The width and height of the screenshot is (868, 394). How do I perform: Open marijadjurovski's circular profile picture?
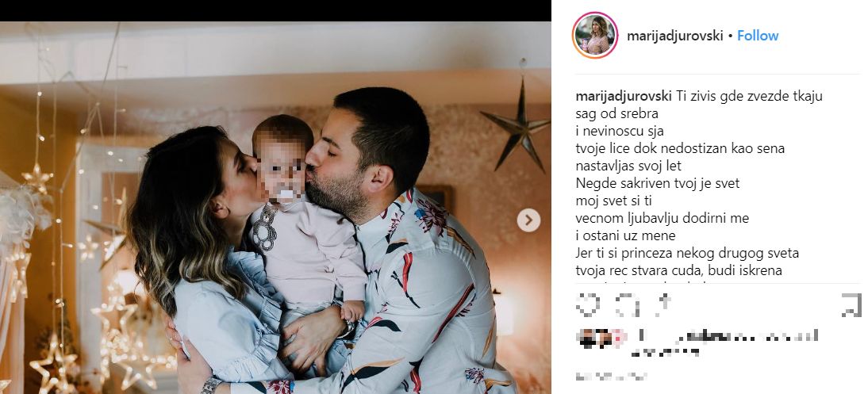(594, 35)
